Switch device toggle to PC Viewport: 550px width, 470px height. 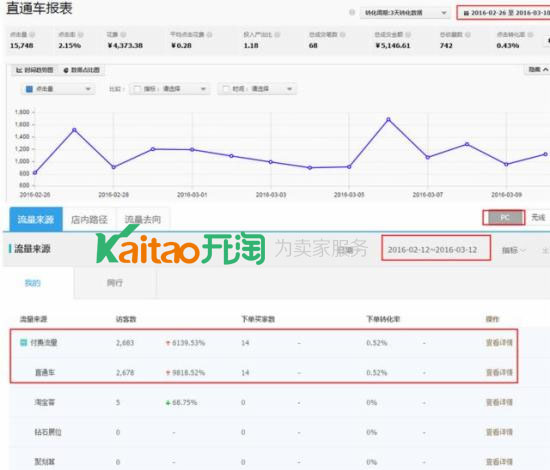pyautogui.click(x=504, y=218)
